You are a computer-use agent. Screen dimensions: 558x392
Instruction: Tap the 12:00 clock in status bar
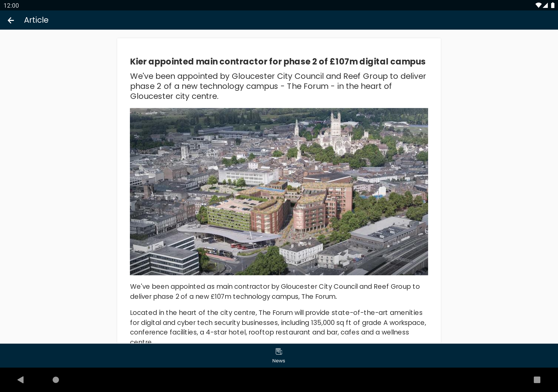point(11,5)
